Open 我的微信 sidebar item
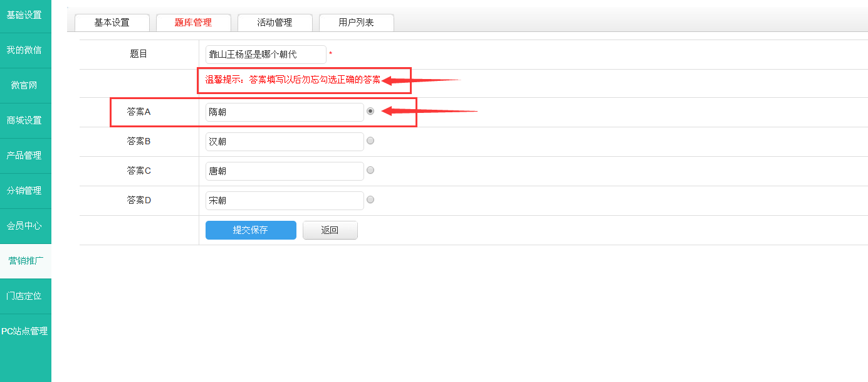 point(25,50)
